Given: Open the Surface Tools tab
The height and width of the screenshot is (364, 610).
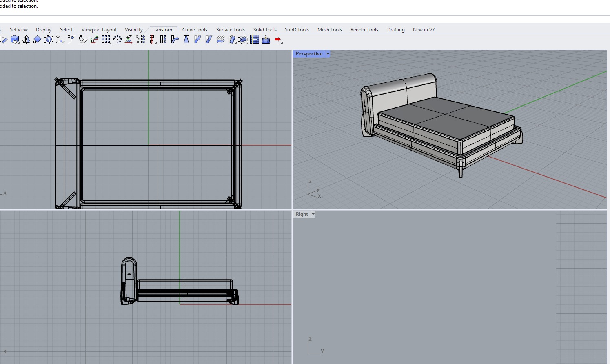Looking at the screenshot, I should tap(230, 30).
